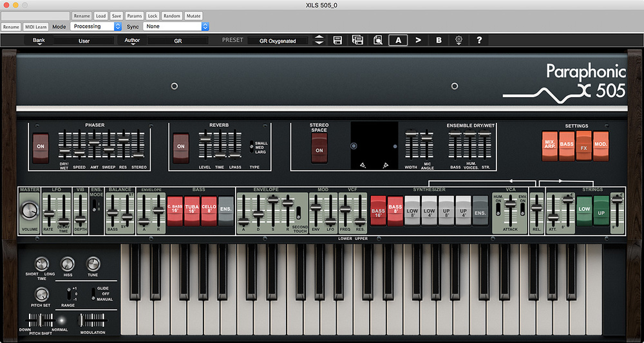Select preset slot B
Image resolution: width=644 pixels, height=343 pixels.
tap(439, 40)
